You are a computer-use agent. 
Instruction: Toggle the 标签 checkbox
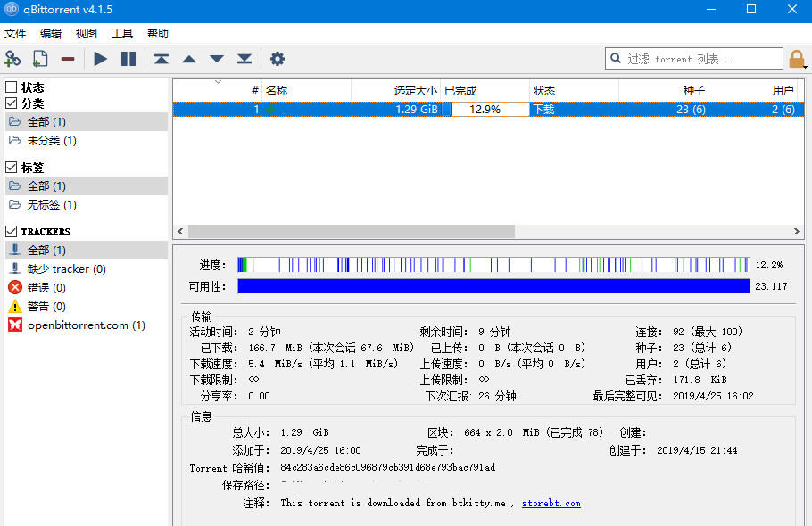click(11, 167)
